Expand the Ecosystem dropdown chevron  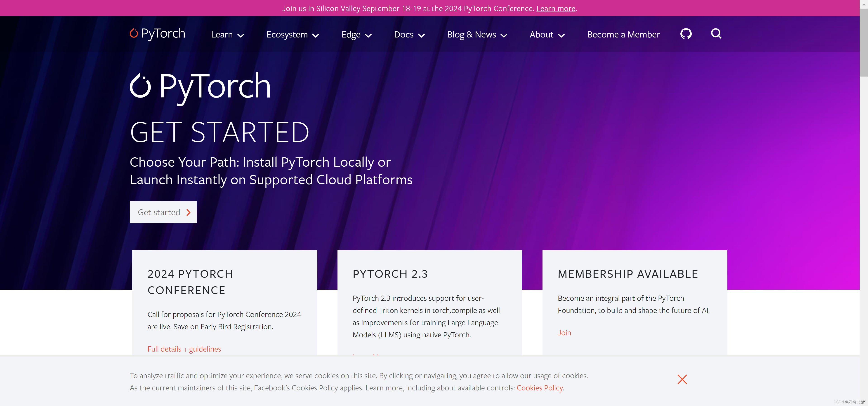point(315,35)
